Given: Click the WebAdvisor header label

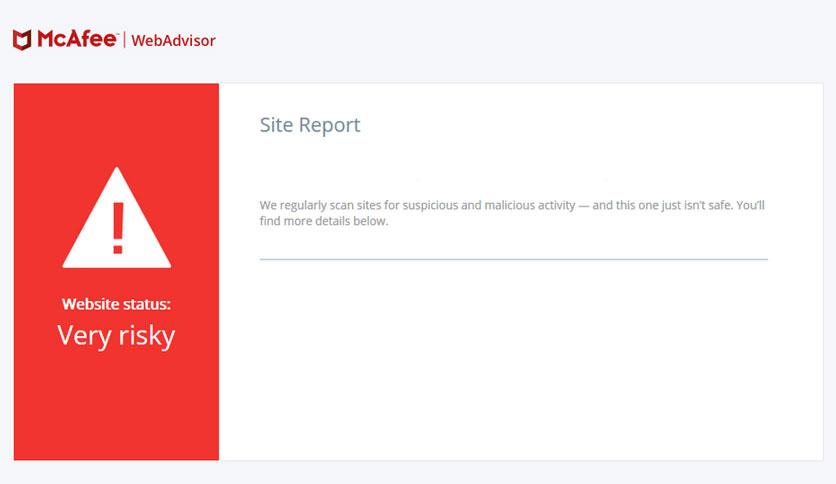Looking at the screenshot, I should [173, 41].
